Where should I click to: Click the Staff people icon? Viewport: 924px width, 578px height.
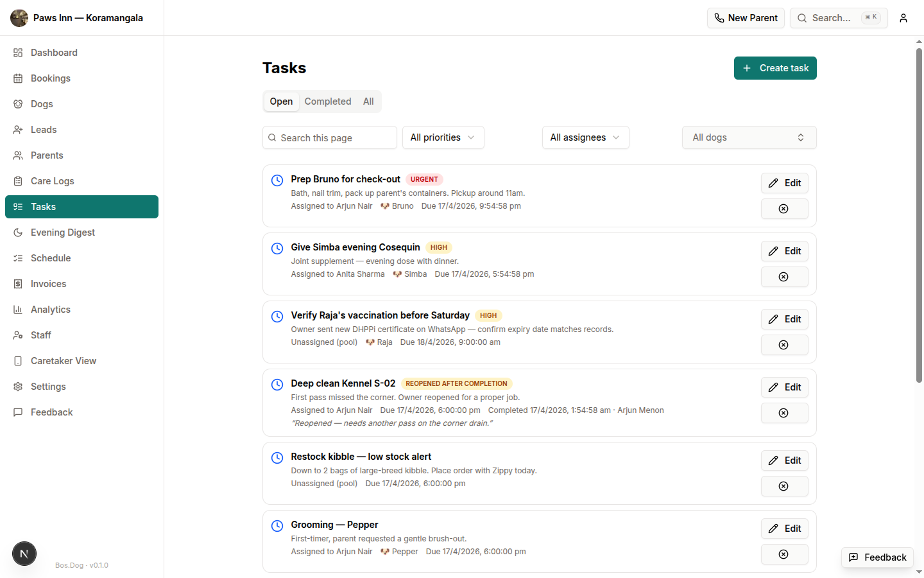pyautogui.click(x=17, y=335)
